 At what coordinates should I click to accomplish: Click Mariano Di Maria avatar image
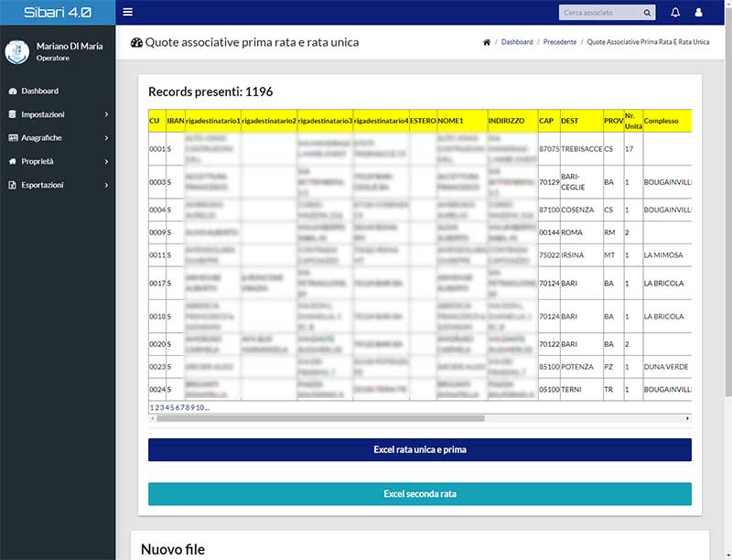tap(16, 52)
